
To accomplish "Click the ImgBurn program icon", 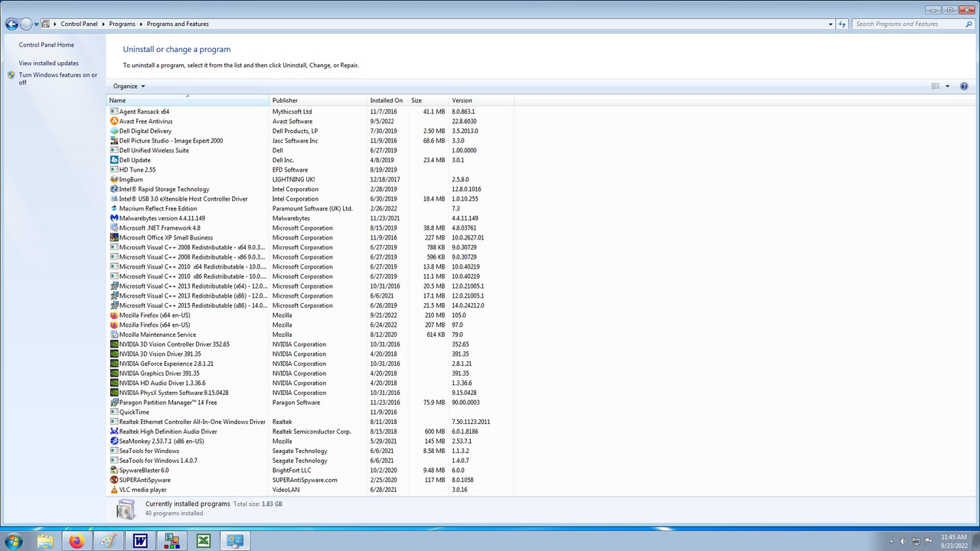I will click(114, 179).
